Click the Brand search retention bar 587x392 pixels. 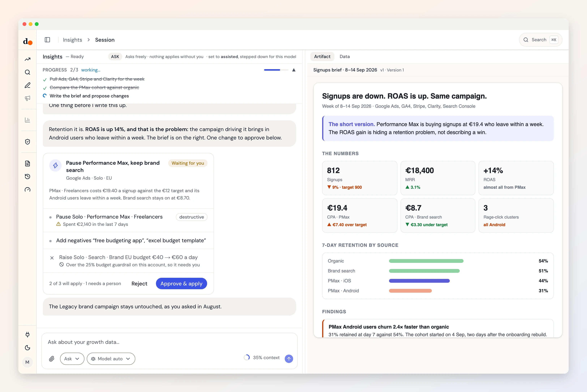424,271
